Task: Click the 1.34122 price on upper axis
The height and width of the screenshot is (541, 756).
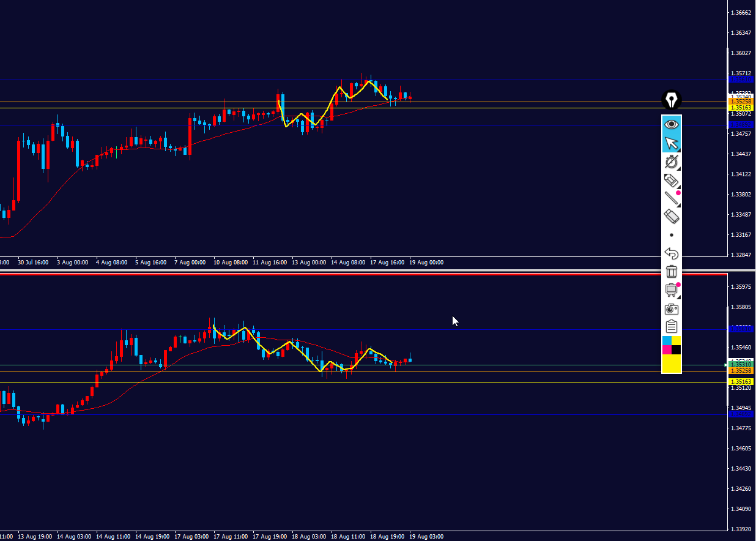Action: [x=741, y=174]
